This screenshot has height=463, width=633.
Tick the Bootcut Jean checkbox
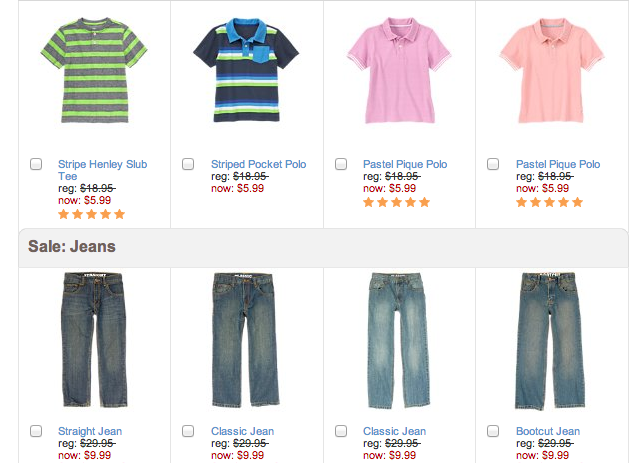(493, 431)
